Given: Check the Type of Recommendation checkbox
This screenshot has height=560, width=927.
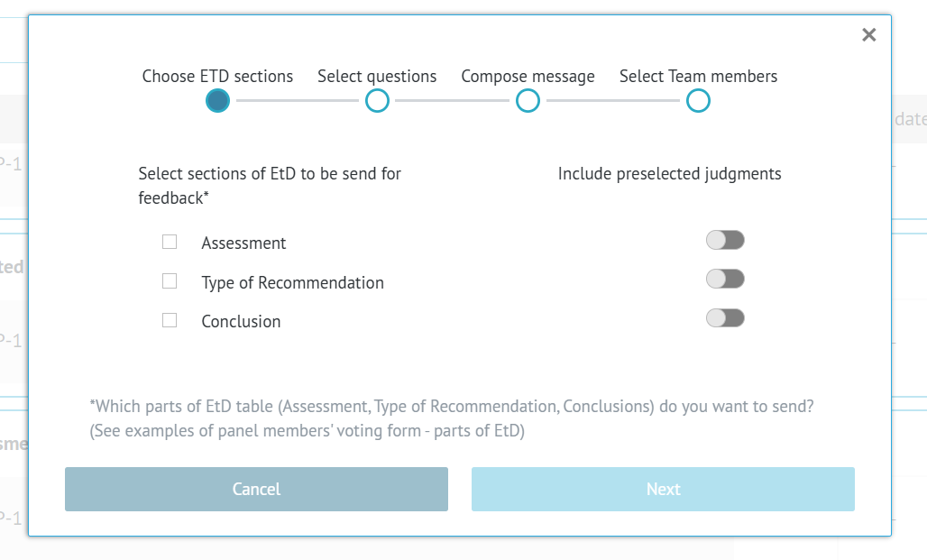Looking at the screenshot, I should [170, 281].
